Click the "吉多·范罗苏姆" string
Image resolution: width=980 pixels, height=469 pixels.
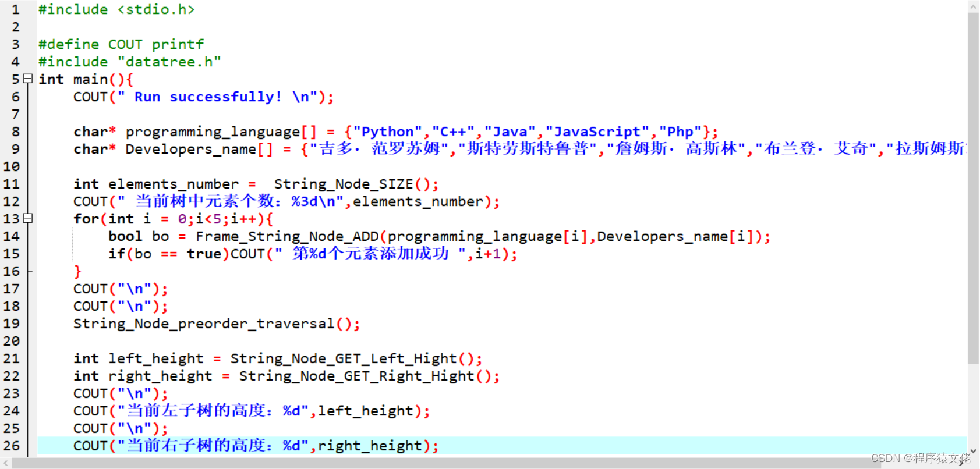point(379,150)
